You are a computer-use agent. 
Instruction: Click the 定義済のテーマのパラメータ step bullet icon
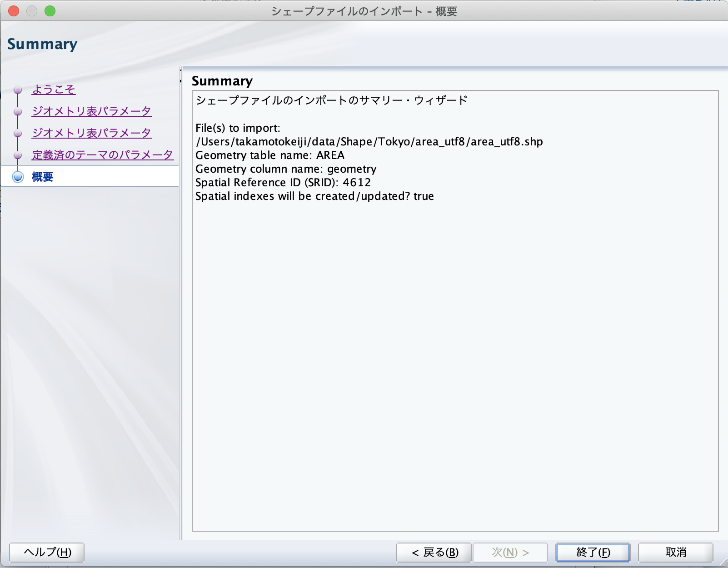18,155
